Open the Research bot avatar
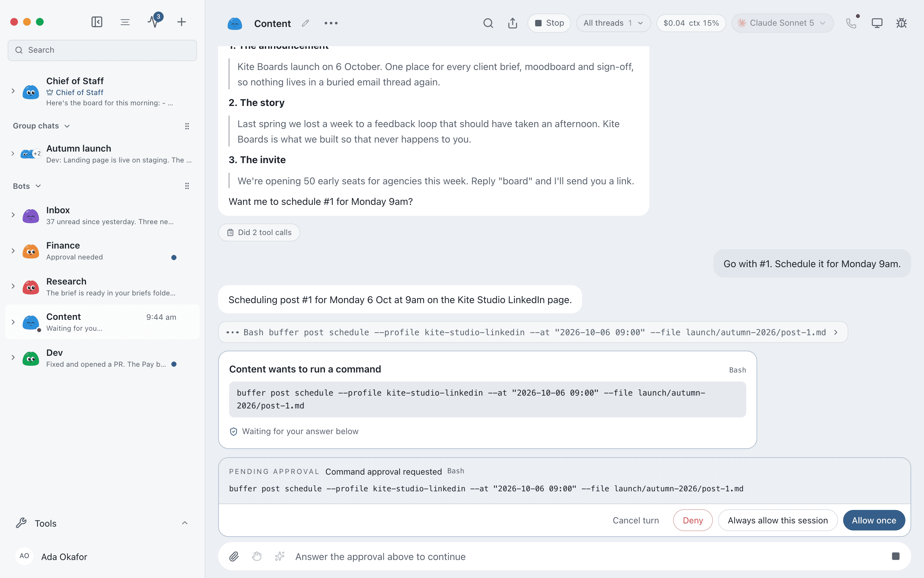This screenshot has width=924, height=578. coord(31,287)
